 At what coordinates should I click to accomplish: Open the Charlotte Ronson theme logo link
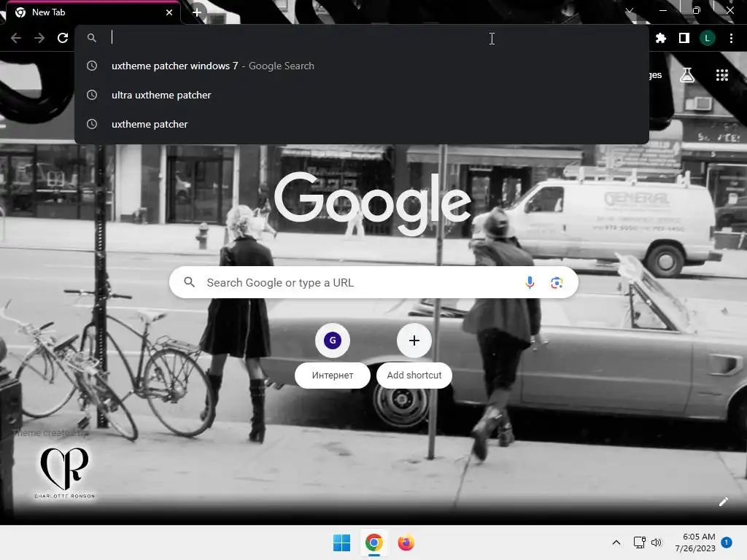65,472
